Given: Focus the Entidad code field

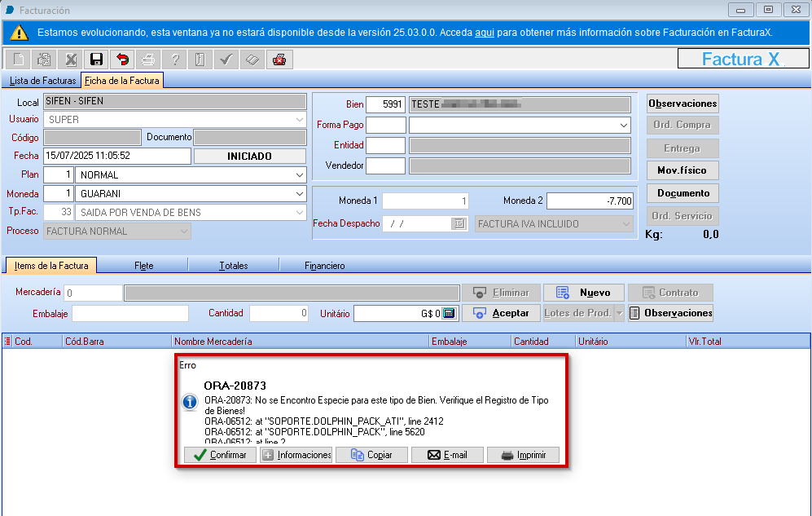Looking at the screenshot, I should point(386,146).
